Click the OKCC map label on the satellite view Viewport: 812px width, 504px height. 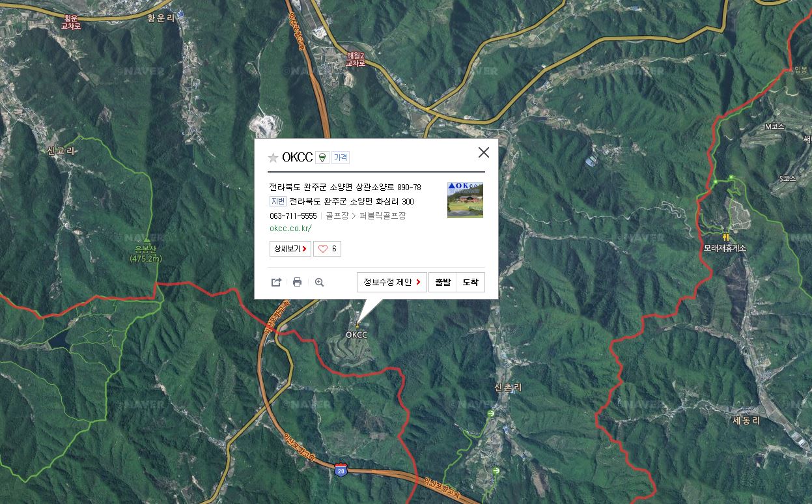point(356,335)
